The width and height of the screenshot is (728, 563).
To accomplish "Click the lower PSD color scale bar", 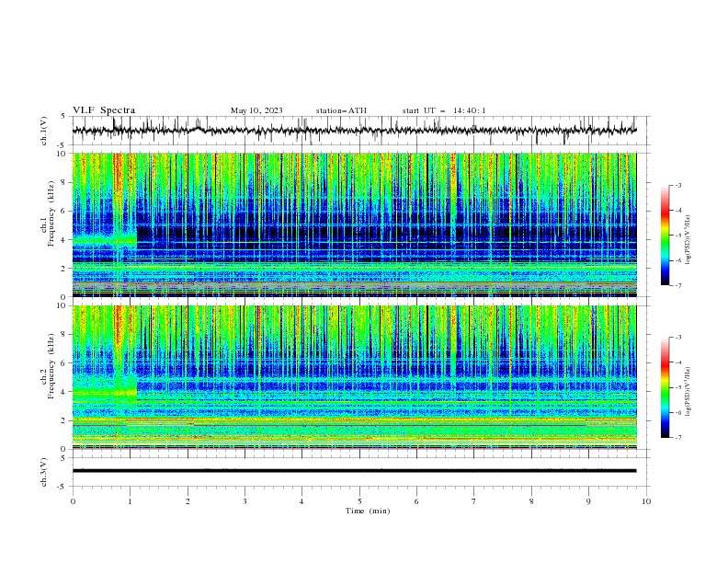I will [x=665, y=387].
